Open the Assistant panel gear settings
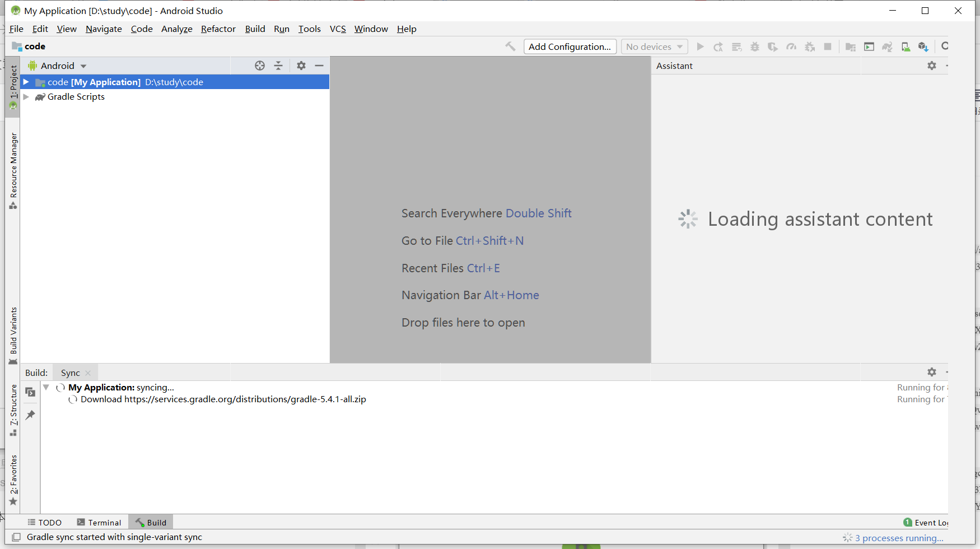 pyautogui.click(x=932, y=66)
